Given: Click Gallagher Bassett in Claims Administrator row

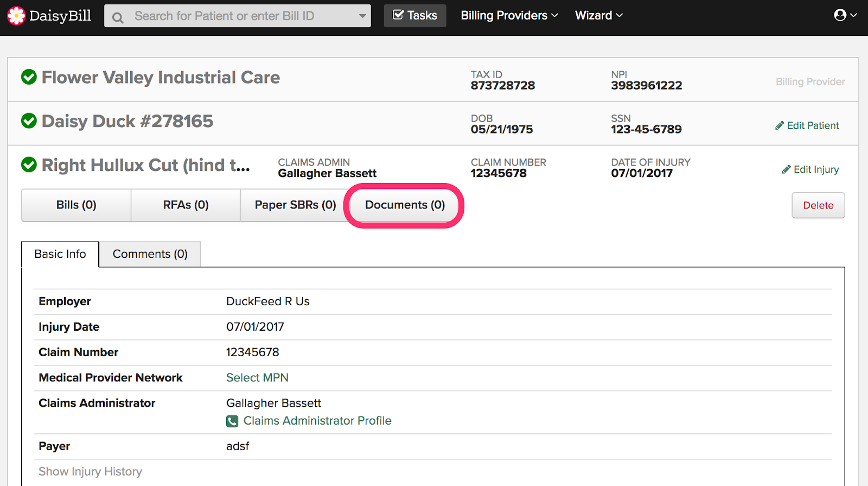Looking at the screenshot, I should (x=273, y=403).
